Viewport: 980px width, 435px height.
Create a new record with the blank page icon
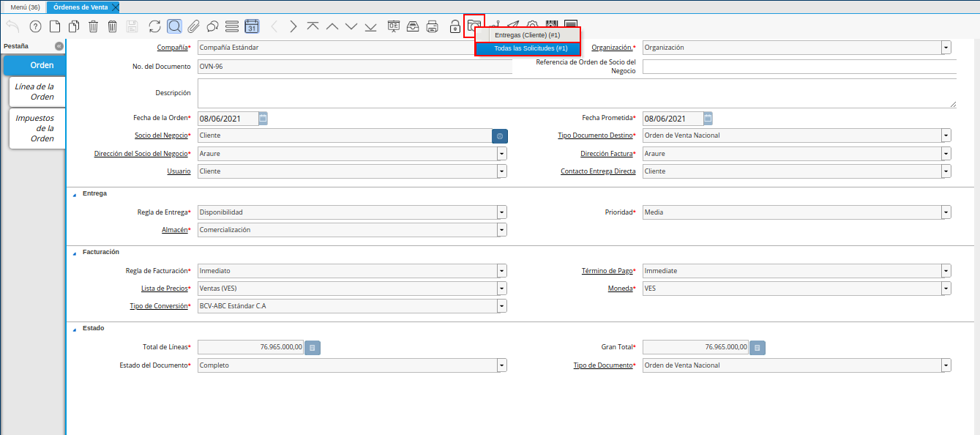[55, 26]
